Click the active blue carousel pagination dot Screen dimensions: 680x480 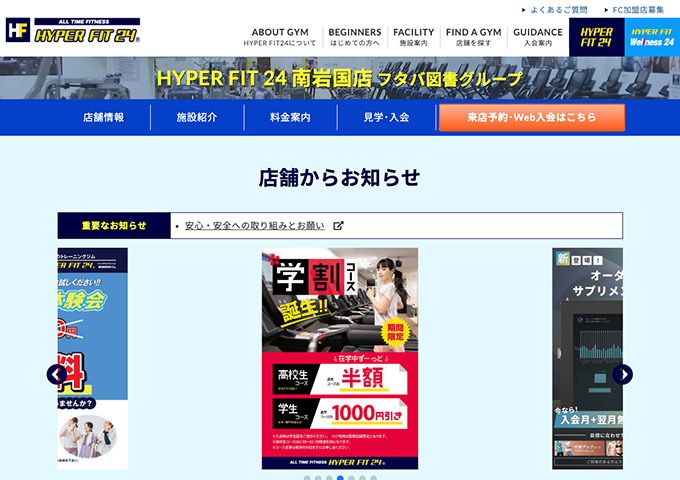point(340,478)
